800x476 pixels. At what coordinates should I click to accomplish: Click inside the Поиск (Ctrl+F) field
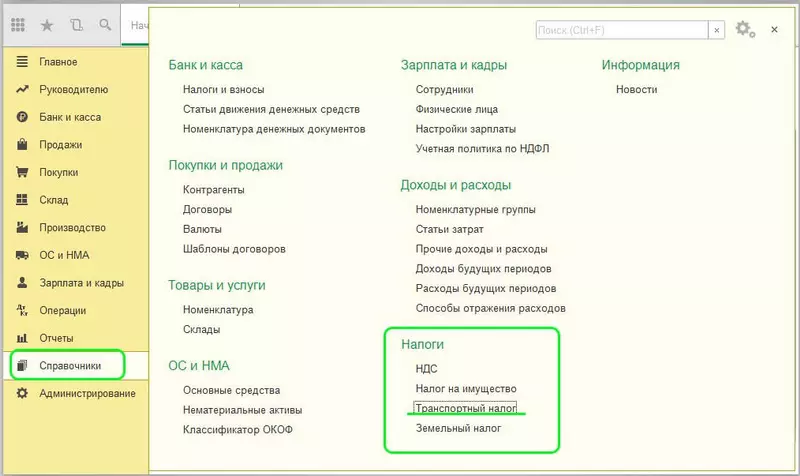(x=622, y=30)
